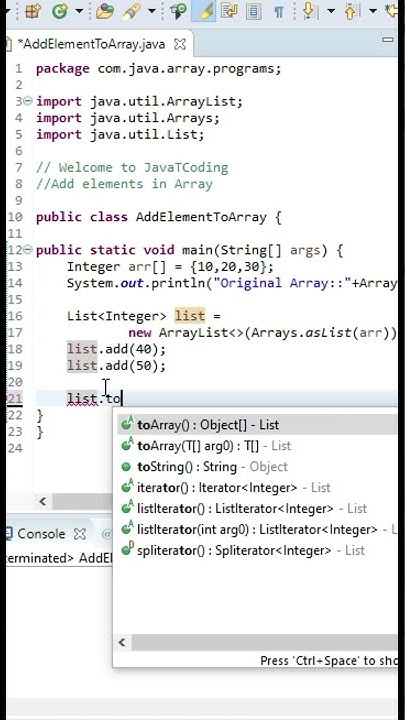Close the Console view tab
The width and height of the screenshot is (405, 720).
click(80, 534)
